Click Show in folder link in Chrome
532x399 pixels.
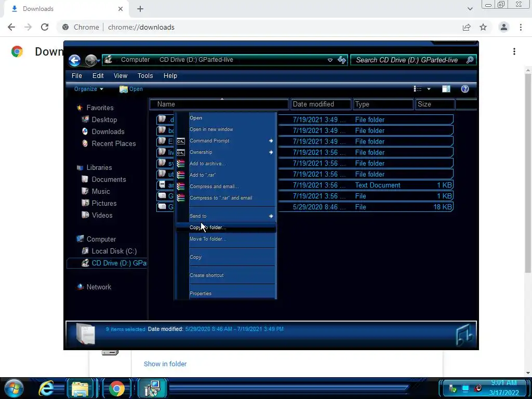[x=165, y=364]
